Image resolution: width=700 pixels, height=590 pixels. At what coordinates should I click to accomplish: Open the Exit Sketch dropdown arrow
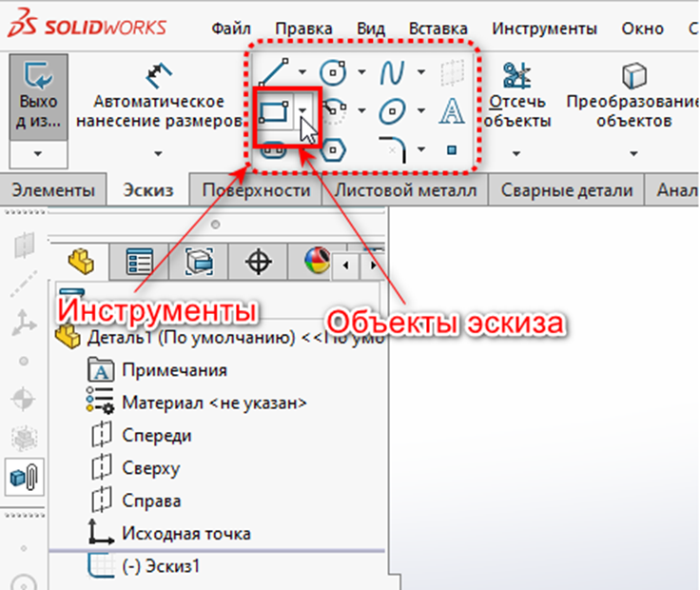pos(38,154)
